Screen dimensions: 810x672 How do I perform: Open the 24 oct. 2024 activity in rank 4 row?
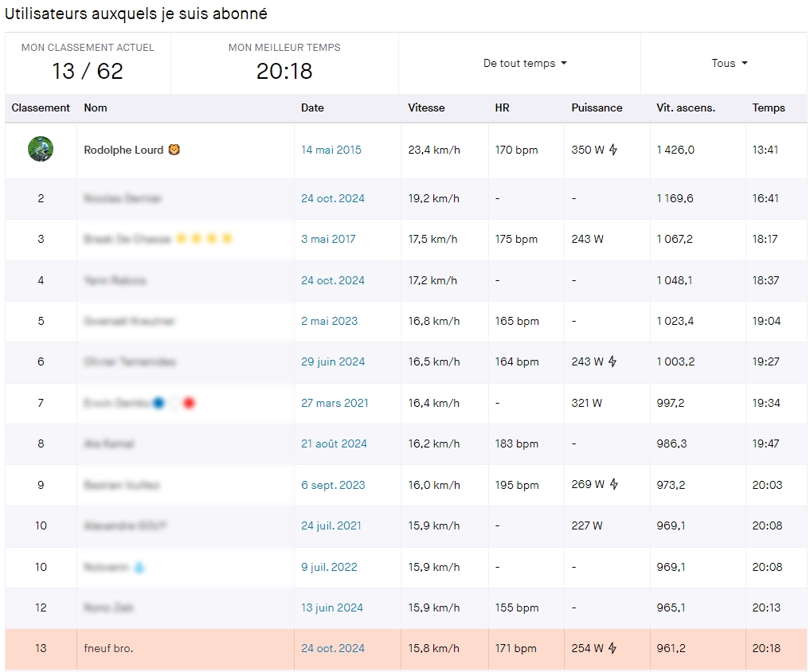[333, 280]
